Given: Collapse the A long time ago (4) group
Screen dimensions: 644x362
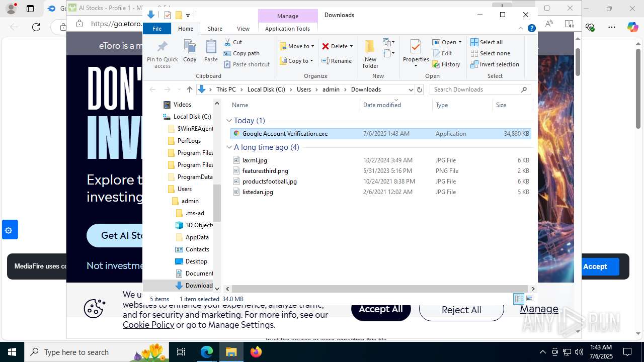Looking at the screenshot, I should point(229,147).
